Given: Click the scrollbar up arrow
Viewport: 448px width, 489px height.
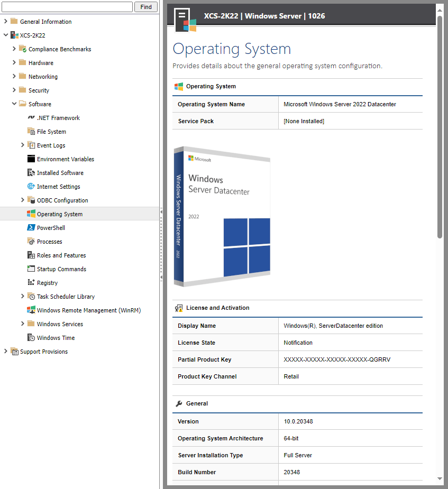Looking at the screenshot, I should tap(440, 10).
